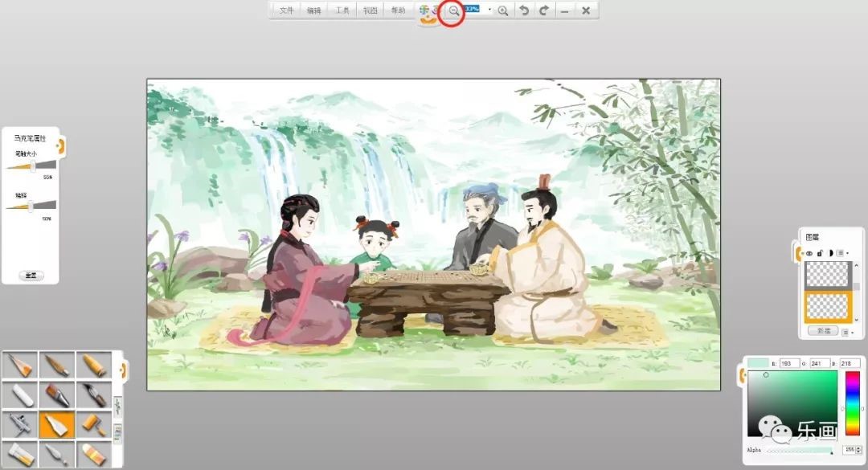Open the 工具 menu
Viewport: 868px width, 470px height.
pyautogui.click(x=342, y=11)
